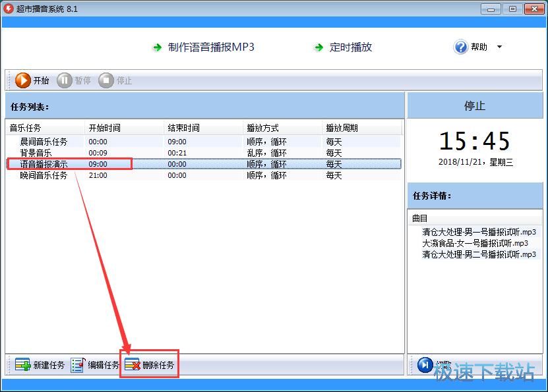
Task: Select 清仓大处理-男二号播报试听.mp3 track
Action: coord(479,254)
